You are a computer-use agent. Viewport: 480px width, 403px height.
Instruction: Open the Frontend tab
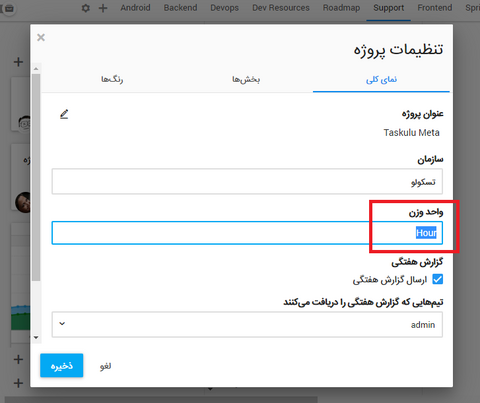point(435,8)
